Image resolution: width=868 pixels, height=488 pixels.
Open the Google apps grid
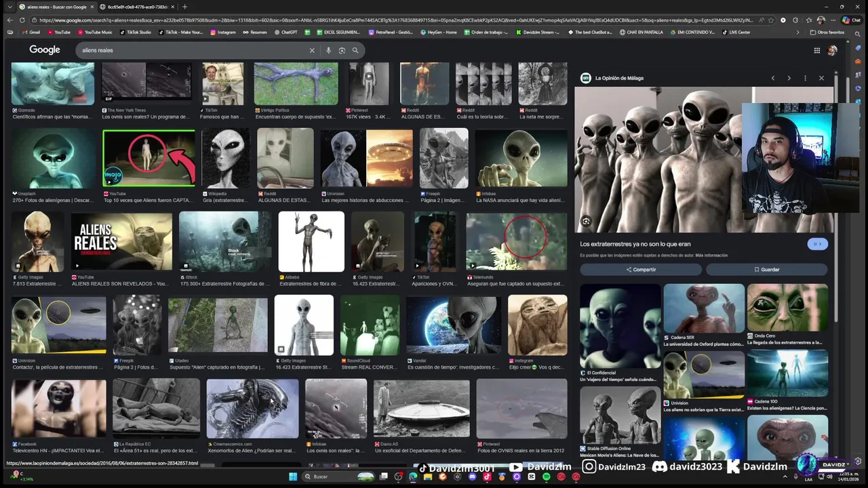click(817, 50)
